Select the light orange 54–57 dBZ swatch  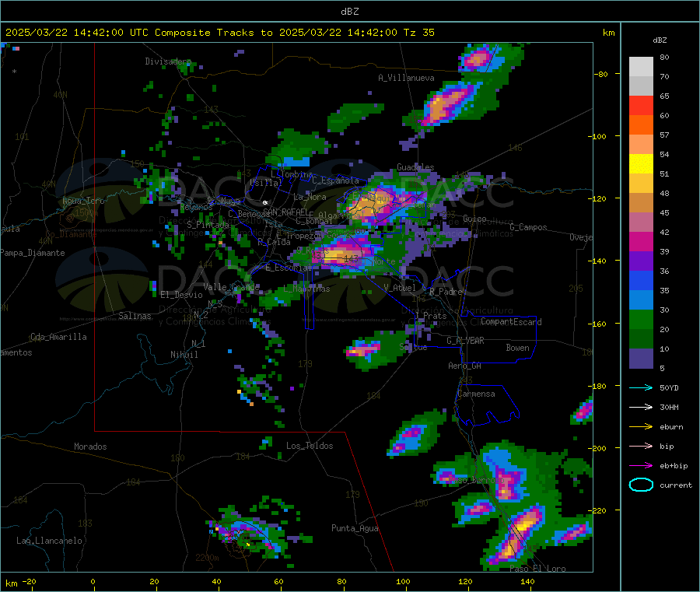point(641,145)
